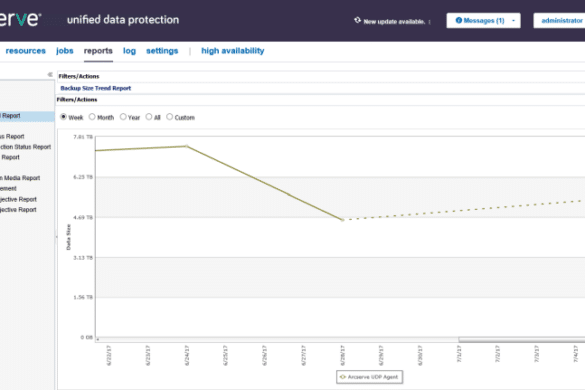This screenshot has width=585, height=390.
Task: Collapse the left sidebar with double-chevron icon
Action: tap(50, 75)
